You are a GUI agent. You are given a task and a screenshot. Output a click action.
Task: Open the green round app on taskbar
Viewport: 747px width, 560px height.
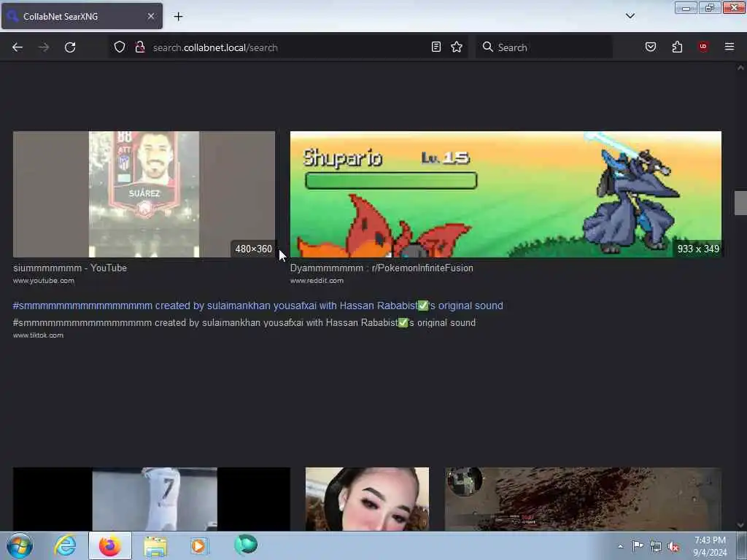pyautogui.click(x=246, y=545)
